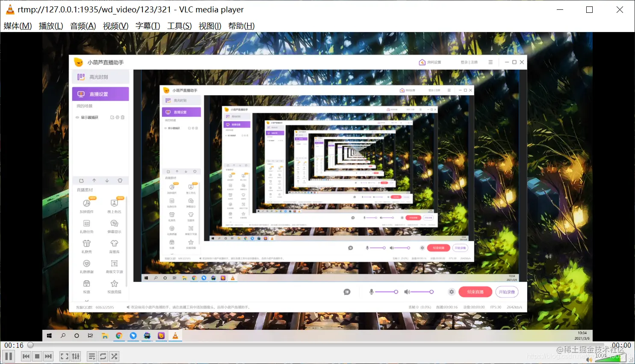Open the 视图(I) menu
Image resolution: width=635 pixels, height=364 pixels.
tap(210, 26)
